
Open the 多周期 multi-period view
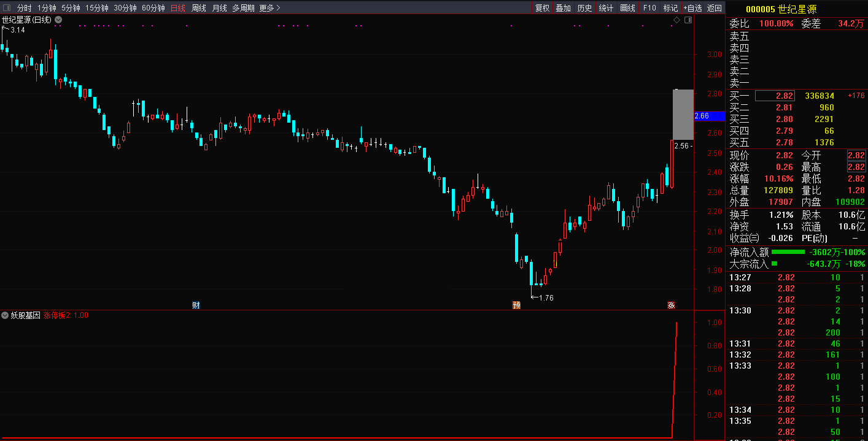pos(243,8)
